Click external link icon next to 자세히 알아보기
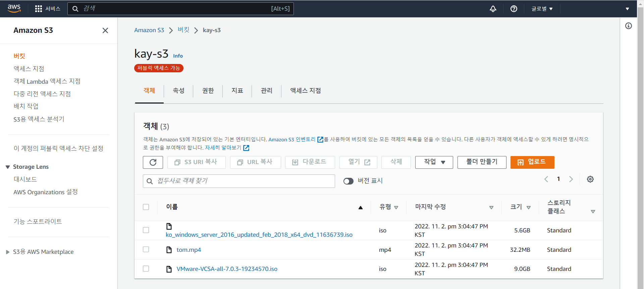The height and width of the screenshot is (289, 644). tap(246, 148)
